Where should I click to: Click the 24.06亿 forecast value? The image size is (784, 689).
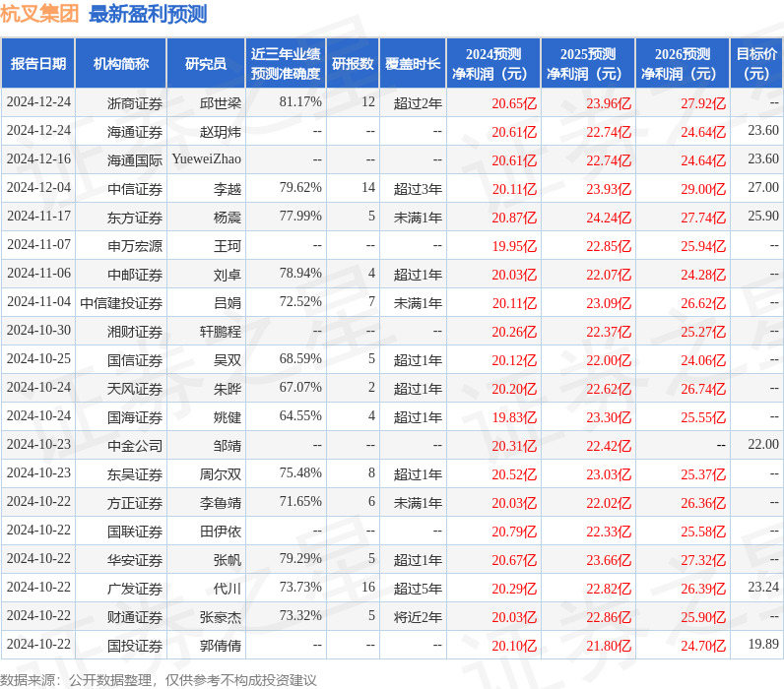[x=703, y=359]
